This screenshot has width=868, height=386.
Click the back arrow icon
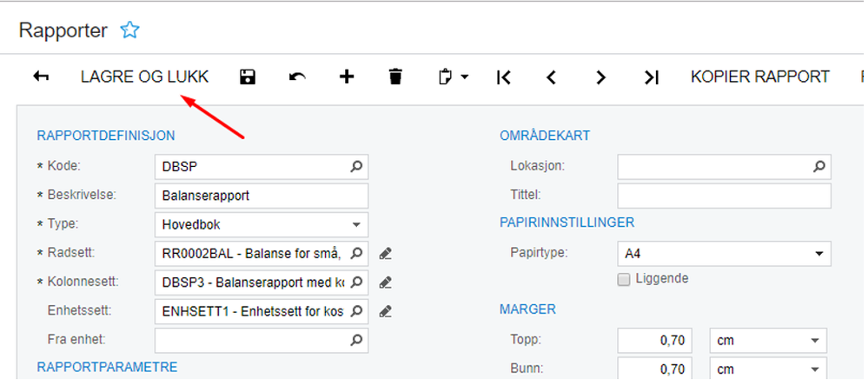pyautogui.click(x=41, y=77)
